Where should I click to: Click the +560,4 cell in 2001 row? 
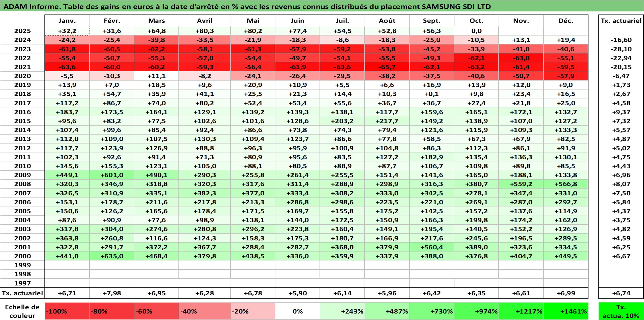432,247
